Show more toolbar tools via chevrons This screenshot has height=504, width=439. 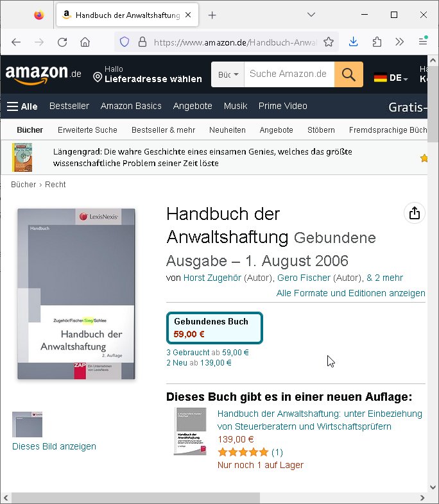point(399,42)
